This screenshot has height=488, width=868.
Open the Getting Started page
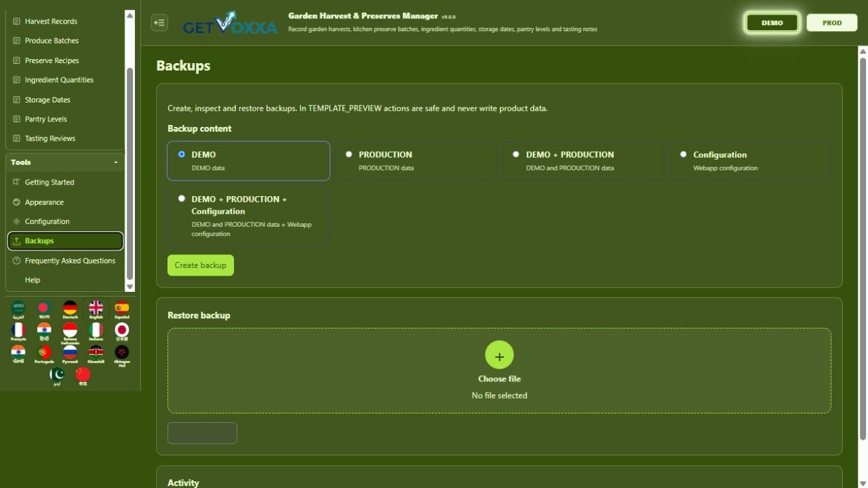pos(65,183)
